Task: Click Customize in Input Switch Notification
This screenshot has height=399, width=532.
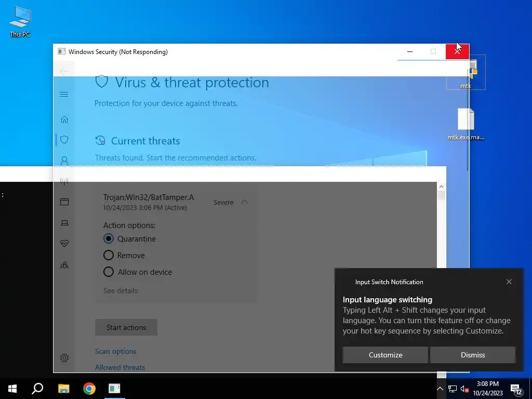Action: click(385, 355)
